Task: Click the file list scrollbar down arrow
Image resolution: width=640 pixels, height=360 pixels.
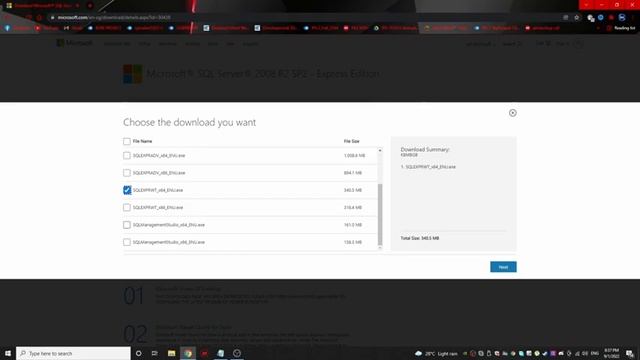Action: pyautogui.click(x=380, y=247)
